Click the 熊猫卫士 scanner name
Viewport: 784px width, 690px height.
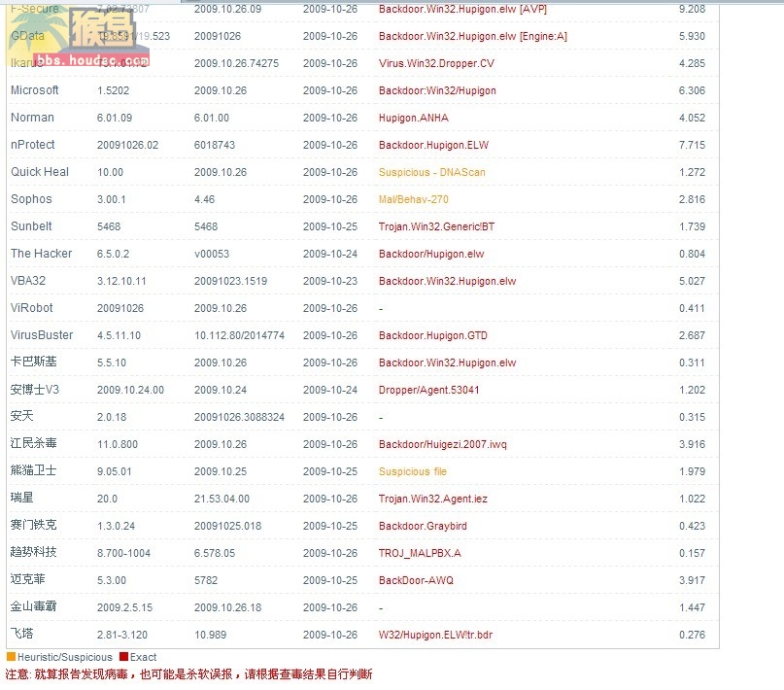(33, 470)
